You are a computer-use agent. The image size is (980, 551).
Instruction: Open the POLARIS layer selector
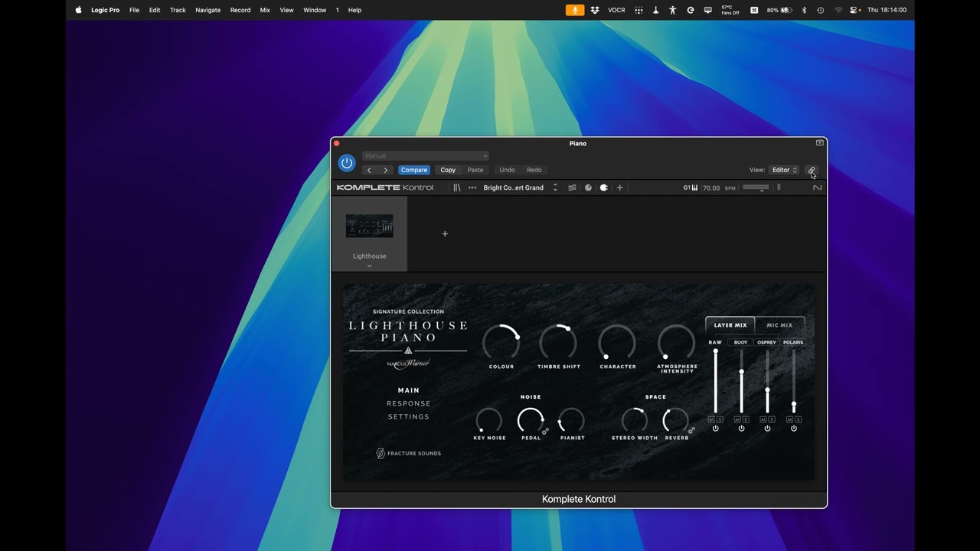[x=793, y=342]
